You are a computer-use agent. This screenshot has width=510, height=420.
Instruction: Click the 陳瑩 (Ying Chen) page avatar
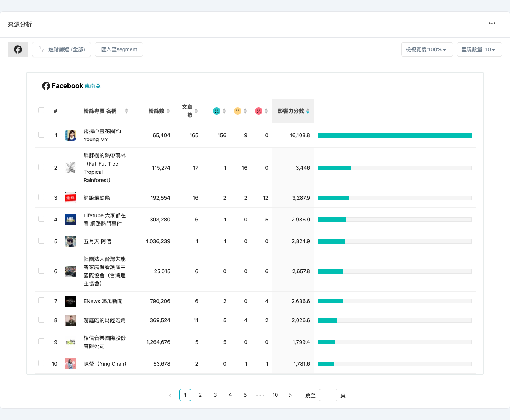pyautogui.click(x=70, y=364)
